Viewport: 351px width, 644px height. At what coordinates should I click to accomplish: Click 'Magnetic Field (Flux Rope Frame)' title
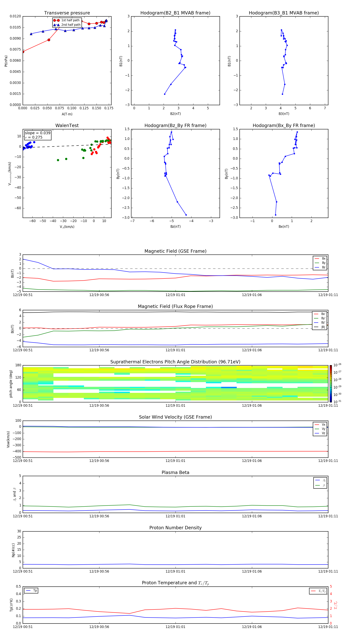[x=175, y=307]
